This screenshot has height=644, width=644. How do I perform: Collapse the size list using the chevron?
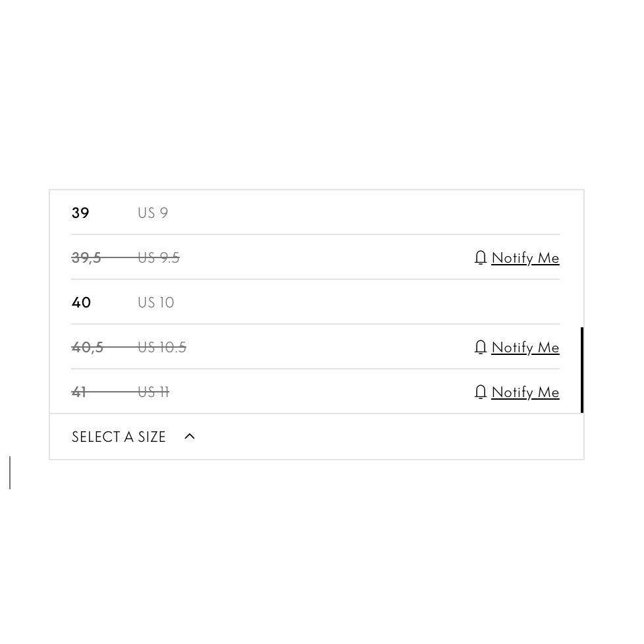(190, 437)
